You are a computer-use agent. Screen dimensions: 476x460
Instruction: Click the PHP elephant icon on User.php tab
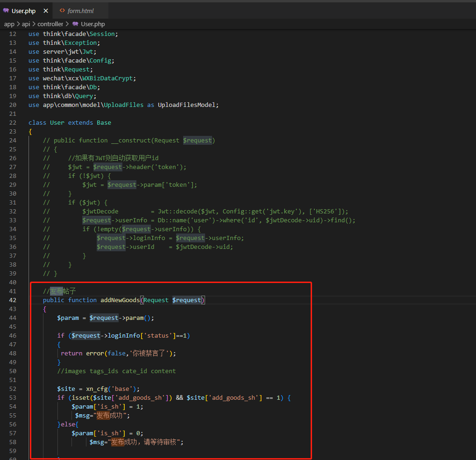pos(6,11)
